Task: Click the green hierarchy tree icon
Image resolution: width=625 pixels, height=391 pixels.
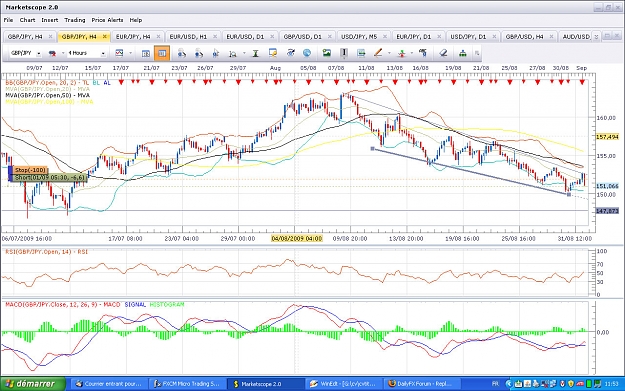Action: (462, 53)
